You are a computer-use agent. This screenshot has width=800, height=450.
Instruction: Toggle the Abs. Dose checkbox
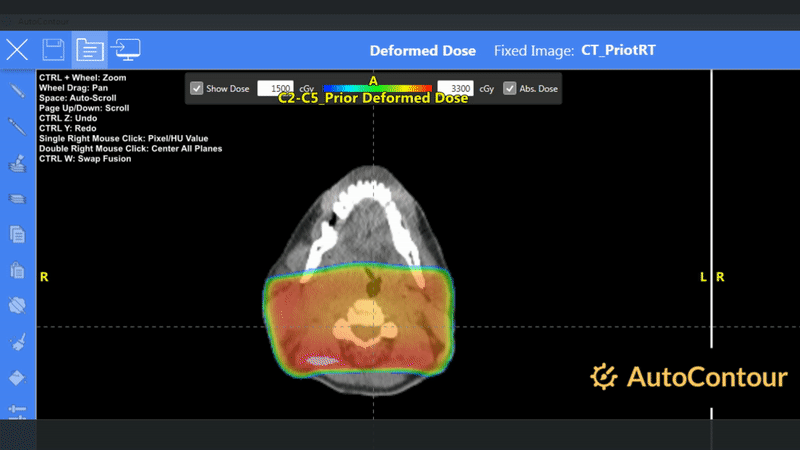510,88
